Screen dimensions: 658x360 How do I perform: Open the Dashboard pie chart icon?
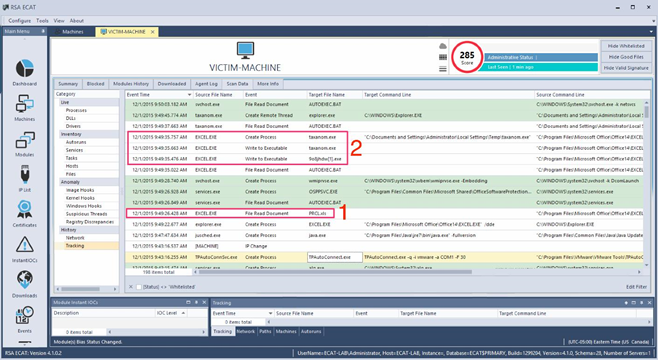pyautogui.click(x=25, y=68)
